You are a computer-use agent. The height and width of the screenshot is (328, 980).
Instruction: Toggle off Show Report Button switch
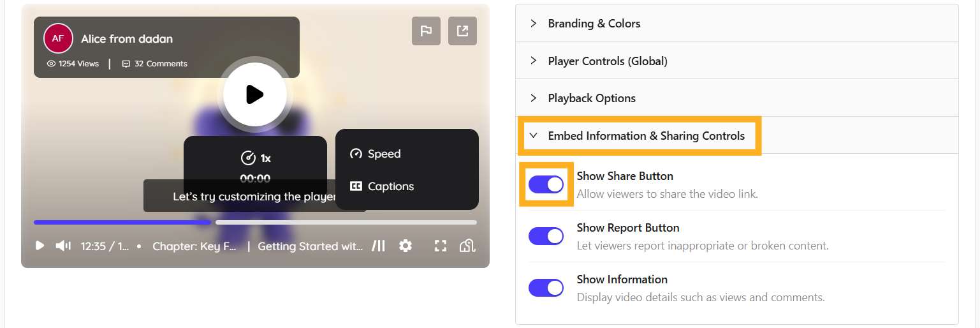point(546,236)
